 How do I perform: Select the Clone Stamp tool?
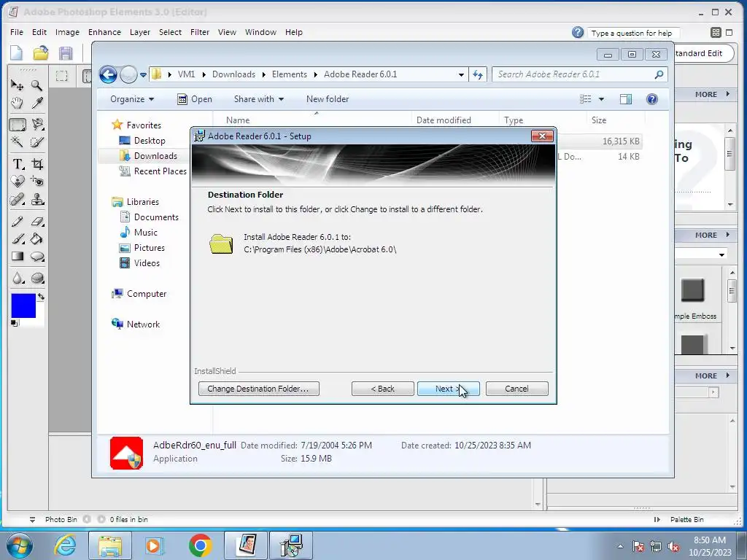pyautogui.click(x=37, y=199)
